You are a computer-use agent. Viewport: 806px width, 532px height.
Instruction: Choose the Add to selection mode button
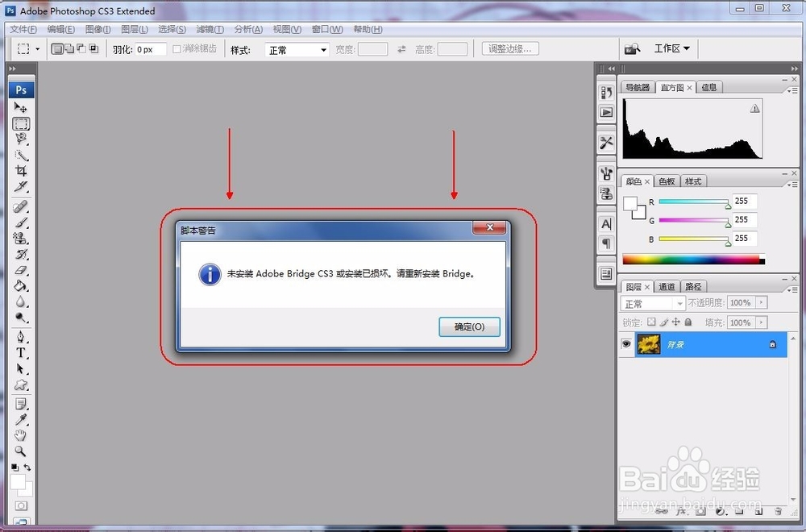(69, 49)
